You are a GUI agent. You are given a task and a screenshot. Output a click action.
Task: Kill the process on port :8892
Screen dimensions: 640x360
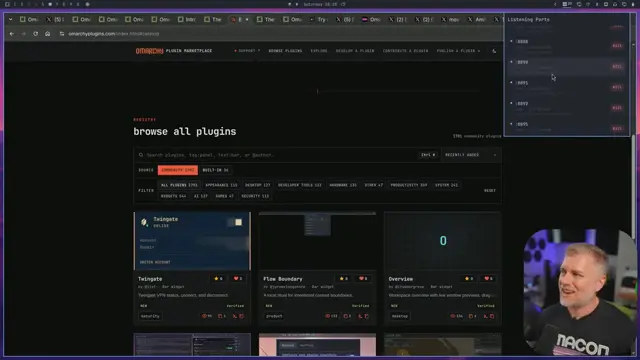617,108
